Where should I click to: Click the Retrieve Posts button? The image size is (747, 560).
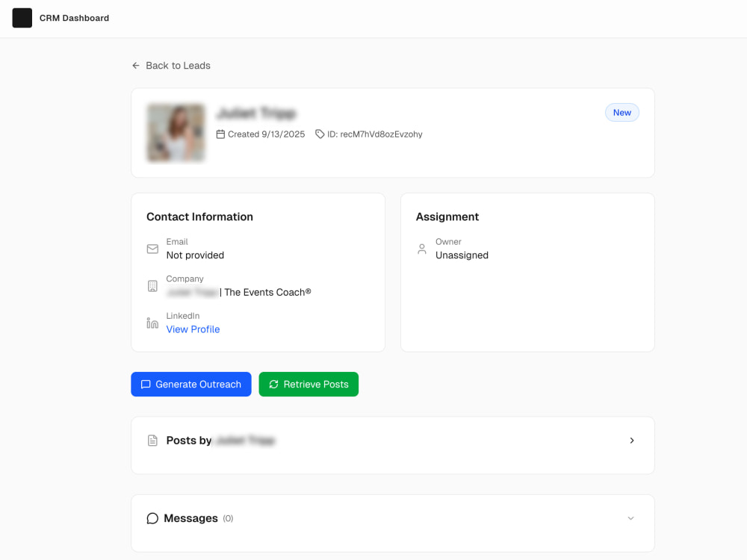[x=309, y=385]
